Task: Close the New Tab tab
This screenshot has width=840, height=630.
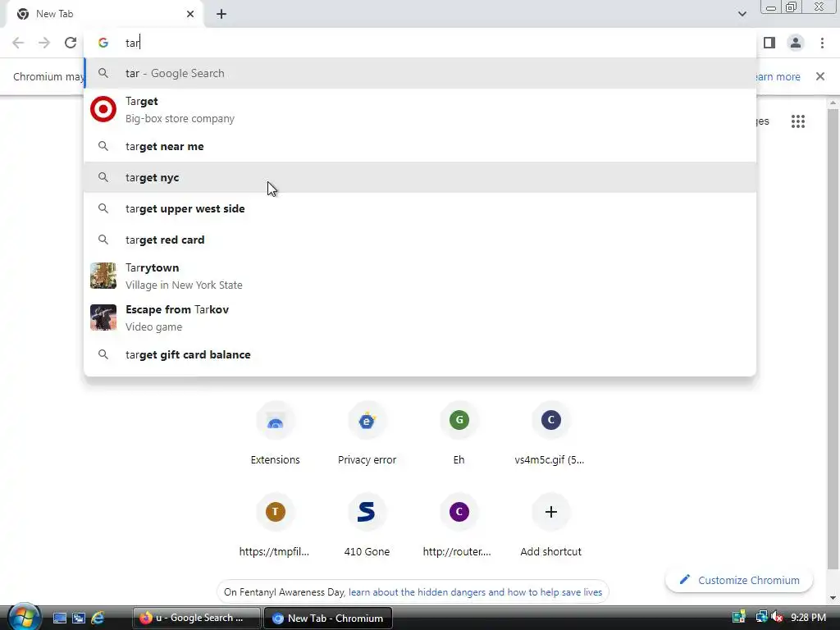Action: (x=190, y=14)
